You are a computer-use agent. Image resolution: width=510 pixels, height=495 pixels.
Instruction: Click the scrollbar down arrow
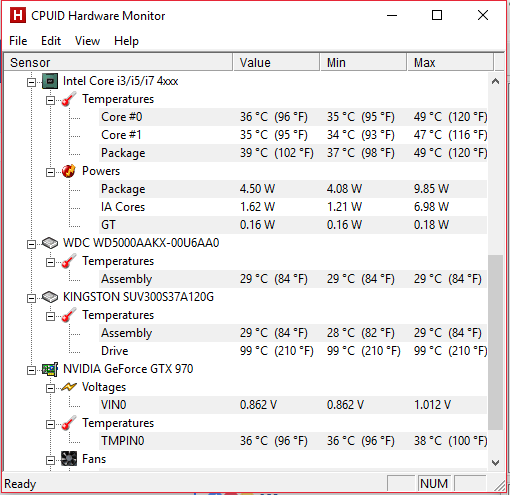[x=495, y=463]
